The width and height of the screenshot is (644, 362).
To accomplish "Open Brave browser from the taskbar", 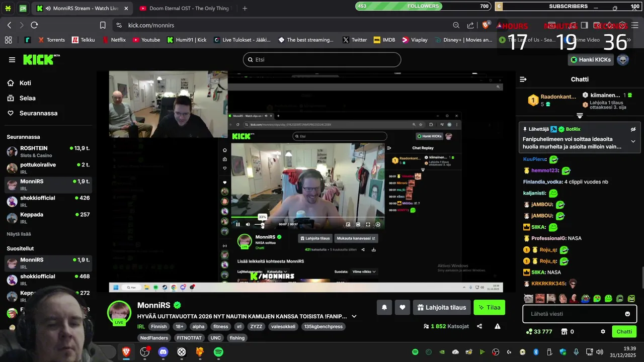I will 126,352.
